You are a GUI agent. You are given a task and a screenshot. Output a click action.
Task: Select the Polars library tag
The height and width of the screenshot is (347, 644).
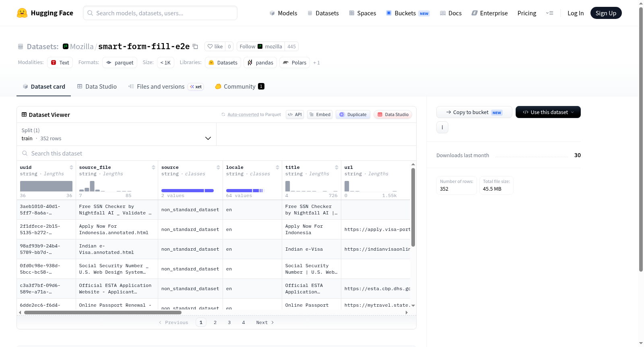click(295, 62)
